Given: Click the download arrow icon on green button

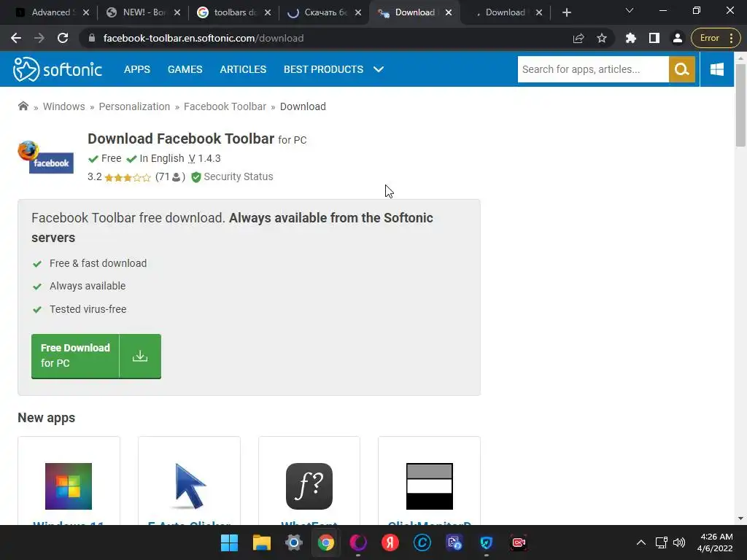Looking at the screenshot, I should 140,356.
